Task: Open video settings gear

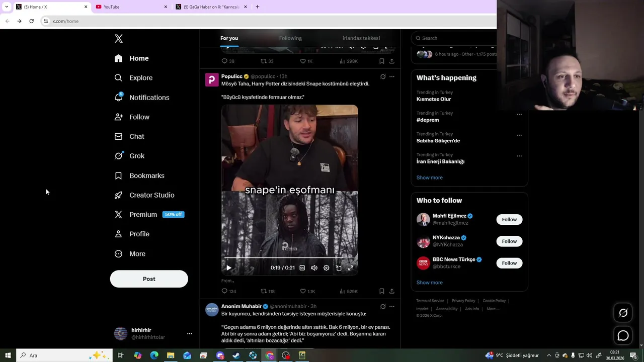Action: 327,268
